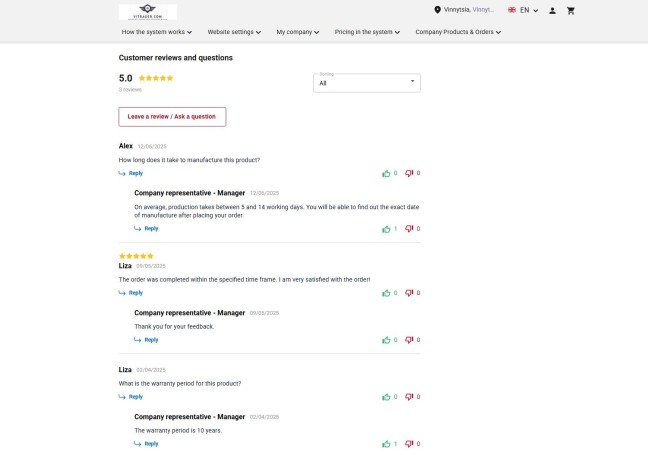
Task: Like the manager's production time answer
Action: (386, 229)
